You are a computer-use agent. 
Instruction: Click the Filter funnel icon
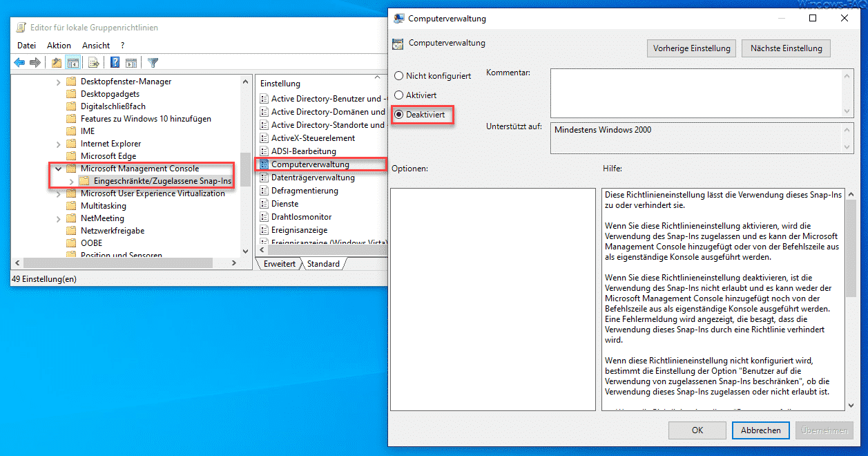point(153,63)
